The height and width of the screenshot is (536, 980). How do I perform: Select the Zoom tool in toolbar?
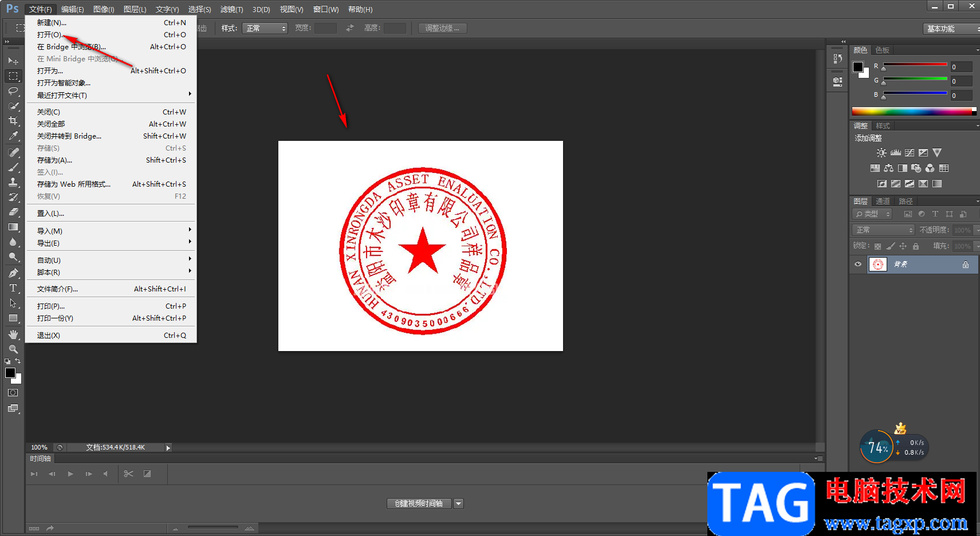click(13, 349)
